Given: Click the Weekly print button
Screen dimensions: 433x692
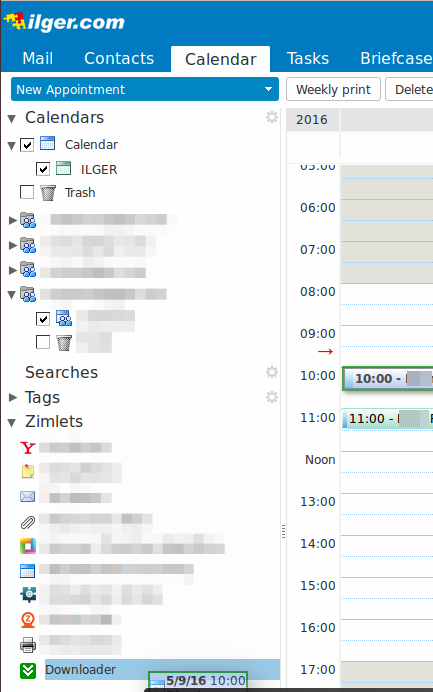Looking at the screenshot, I should tap(333, 89).
